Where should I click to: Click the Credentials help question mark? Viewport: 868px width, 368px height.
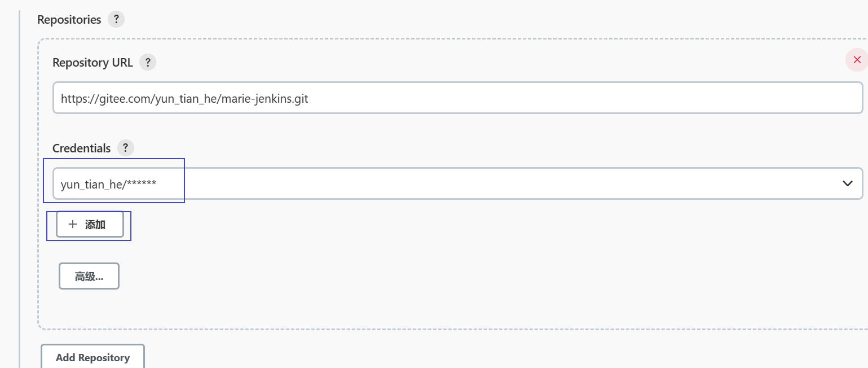pos(125,148)
